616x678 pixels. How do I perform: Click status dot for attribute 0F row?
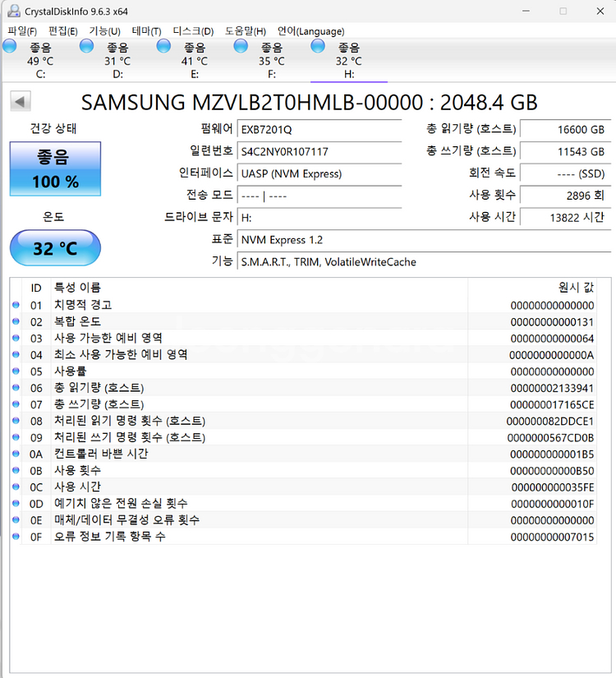tap(16, 536)
